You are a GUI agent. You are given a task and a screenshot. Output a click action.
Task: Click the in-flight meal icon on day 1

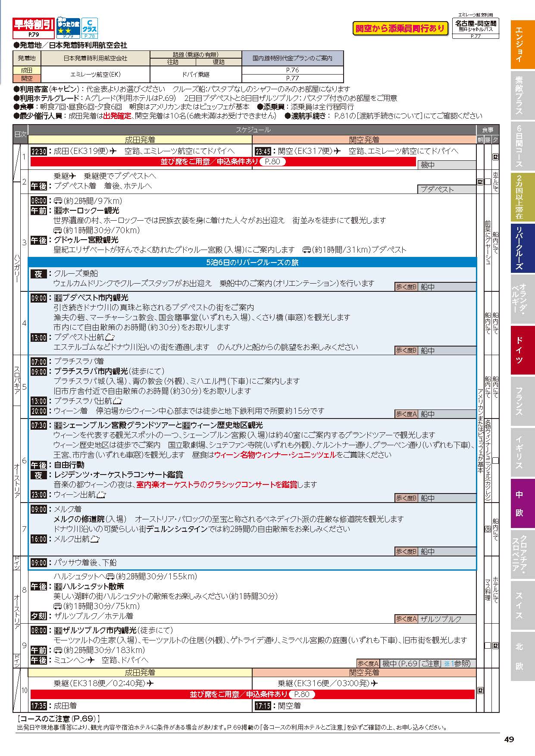[496, 157]
